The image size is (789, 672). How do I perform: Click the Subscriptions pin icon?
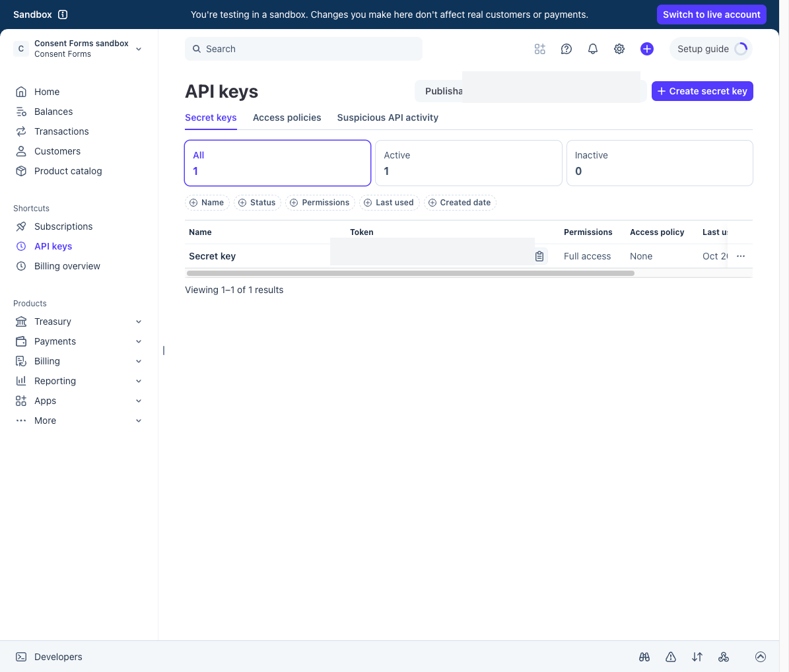pyautogui.click(x=21, y=226)
